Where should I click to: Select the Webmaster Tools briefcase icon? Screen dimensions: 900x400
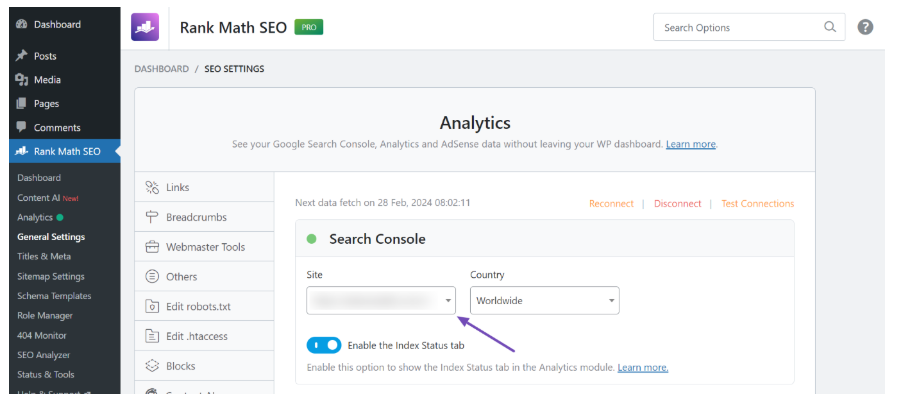coord(153,247)
